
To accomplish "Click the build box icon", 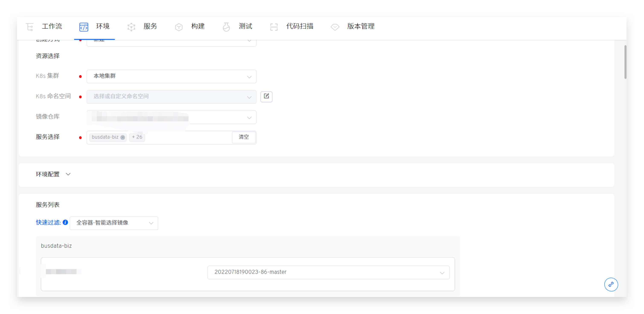I will click(178, 27).
